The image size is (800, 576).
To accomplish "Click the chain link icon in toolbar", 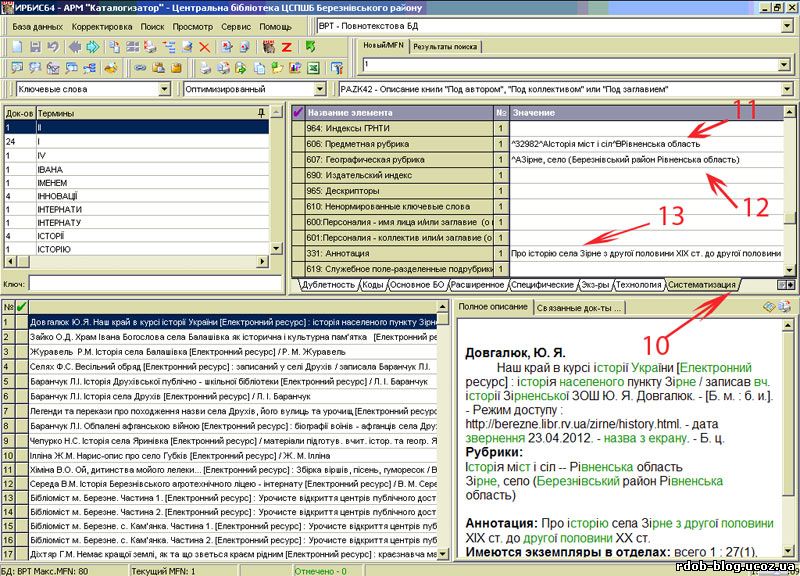I will click(140, 68).
